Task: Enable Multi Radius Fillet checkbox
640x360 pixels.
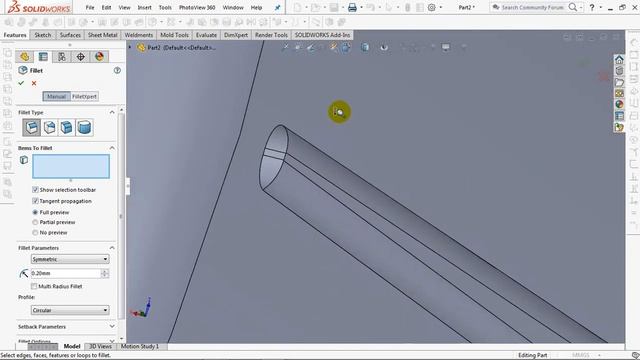Action: click(34, 286)
